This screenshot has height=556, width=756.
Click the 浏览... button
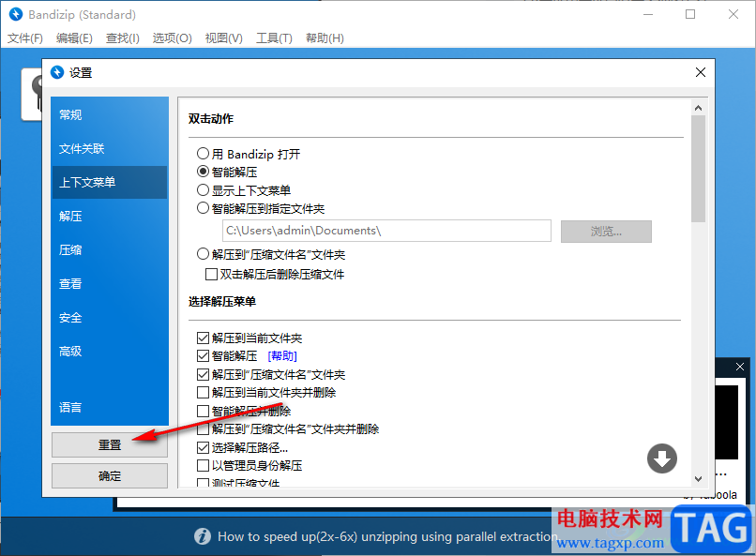tap(606, 232)
